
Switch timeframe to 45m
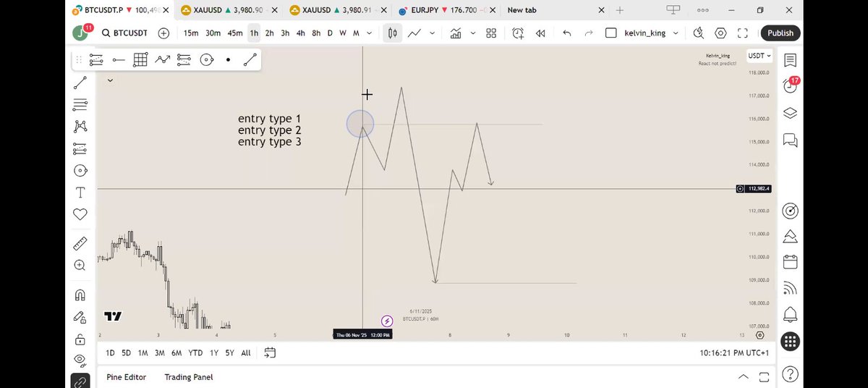click(x=234, y=33)
